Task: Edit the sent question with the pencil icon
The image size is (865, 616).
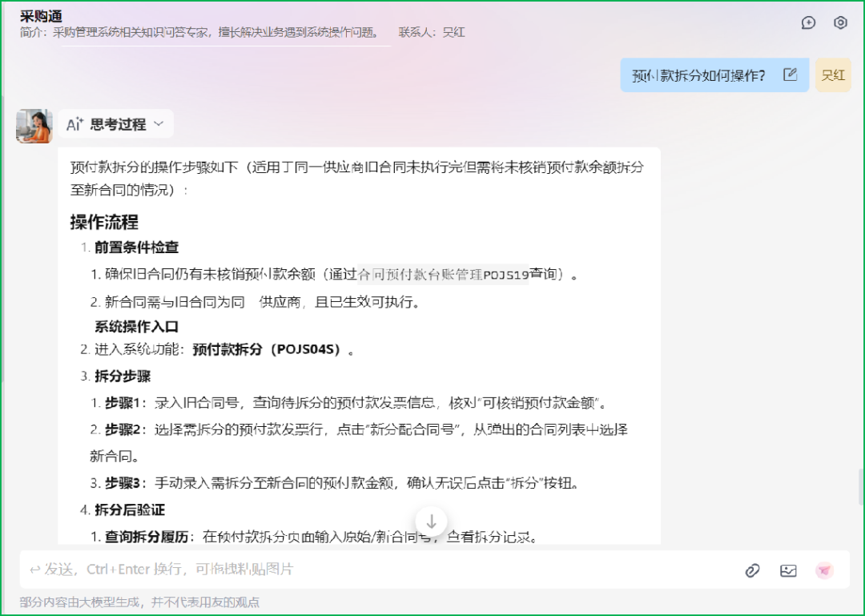Action: [791, 74]
